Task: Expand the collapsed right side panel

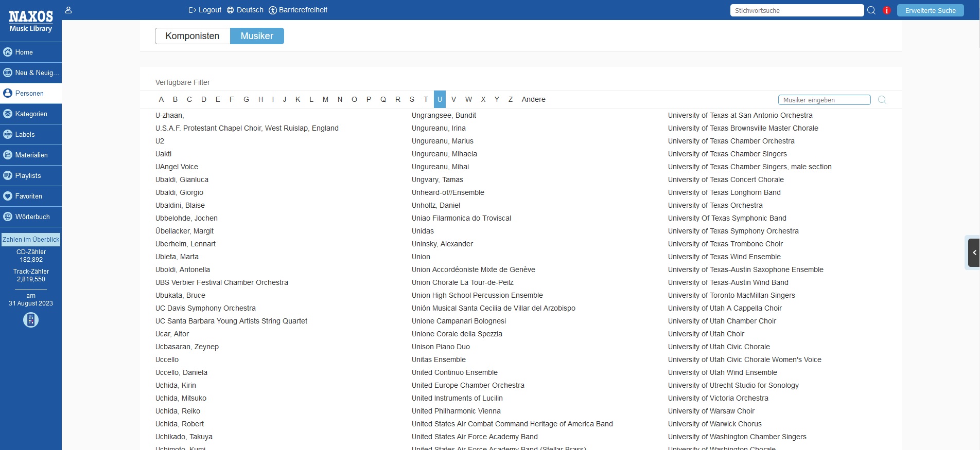Action: coord(973,253)
